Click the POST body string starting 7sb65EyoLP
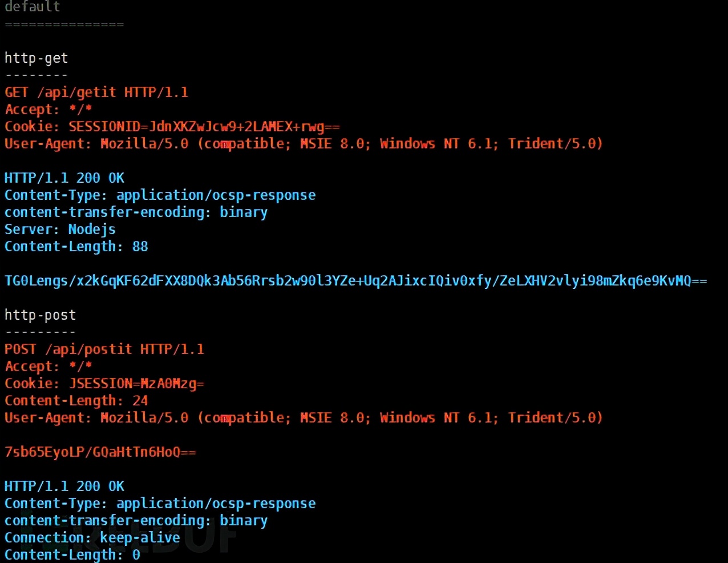 [x=100, y=452]
